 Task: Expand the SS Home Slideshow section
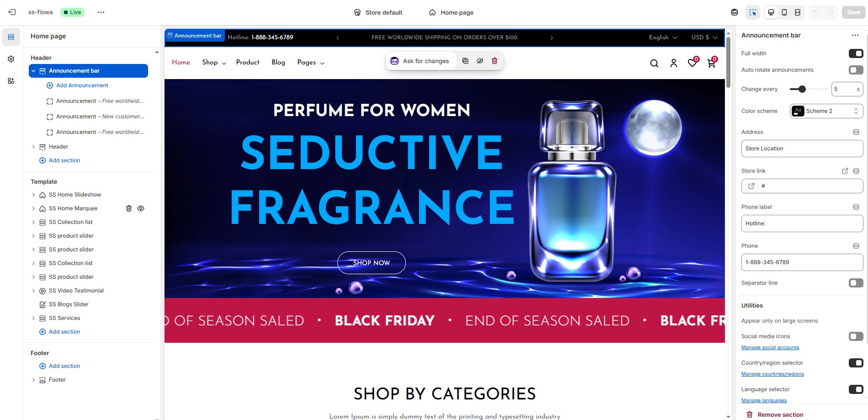tap(33, 195)
